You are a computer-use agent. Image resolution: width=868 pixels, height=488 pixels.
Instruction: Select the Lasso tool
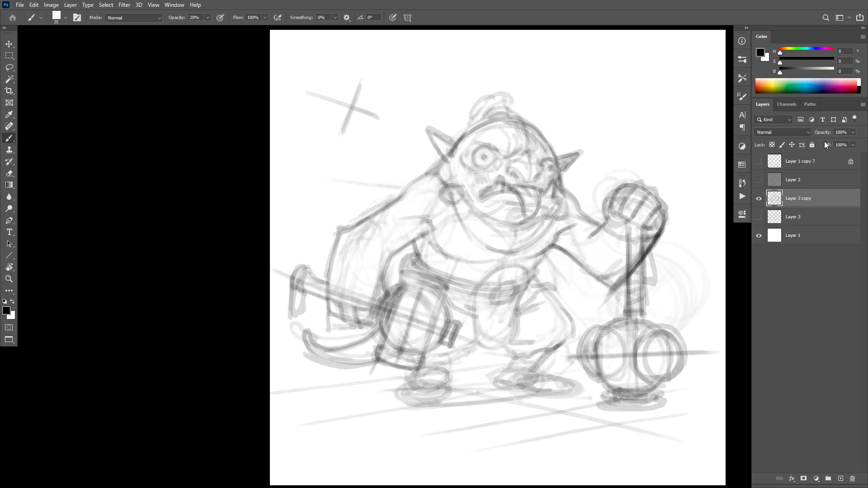click(x=9, y=67)
